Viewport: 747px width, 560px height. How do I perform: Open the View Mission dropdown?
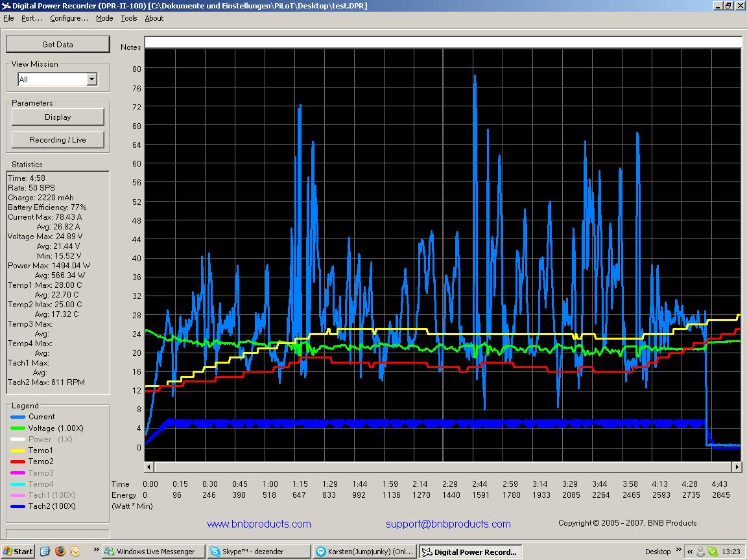[x=91, y=79]
